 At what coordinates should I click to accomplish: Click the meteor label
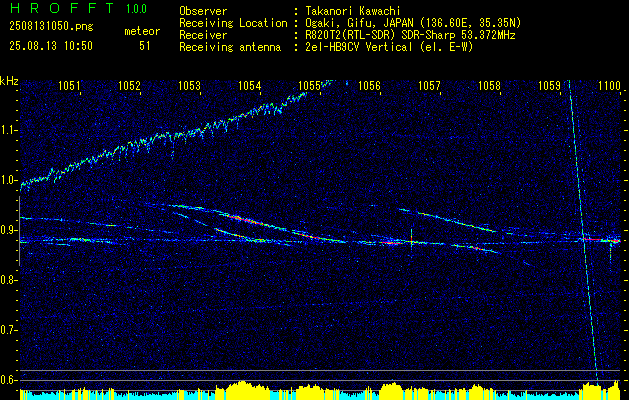[x=142, y=31]
